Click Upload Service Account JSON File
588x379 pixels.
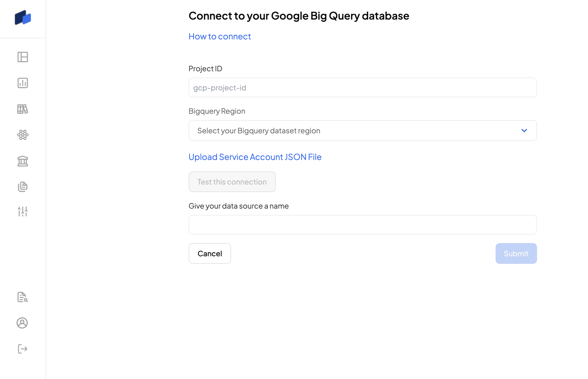click(255, 157)
